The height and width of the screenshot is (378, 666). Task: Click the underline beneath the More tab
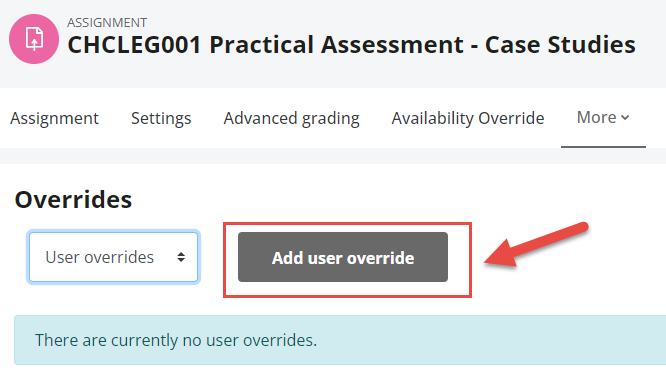[603, 147]
